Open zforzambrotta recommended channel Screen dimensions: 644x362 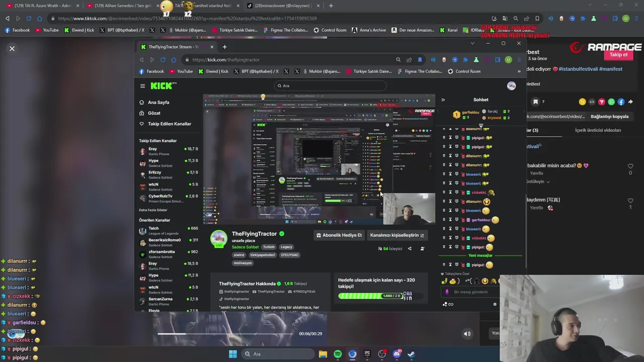tap(169, 254)
